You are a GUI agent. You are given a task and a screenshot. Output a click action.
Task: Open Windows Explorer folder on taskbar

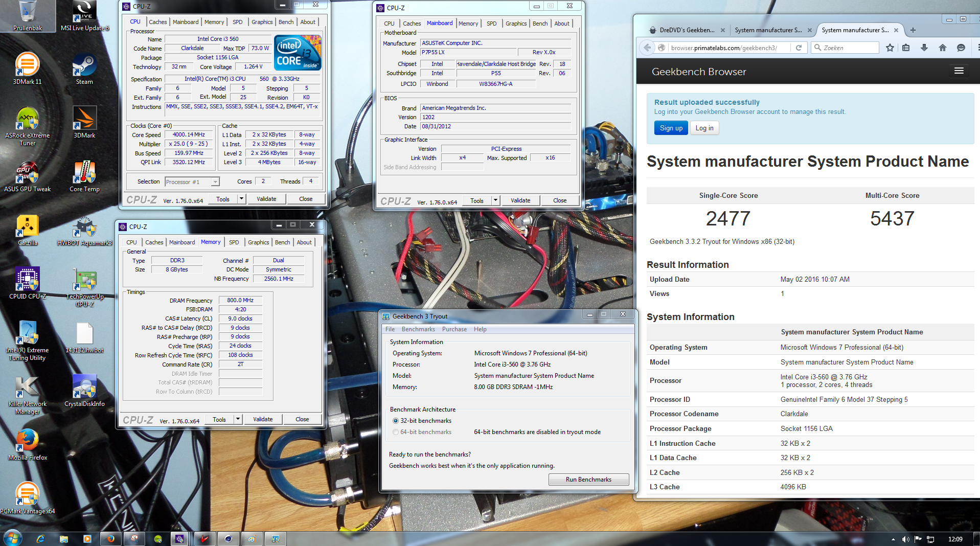coord(64,539)
